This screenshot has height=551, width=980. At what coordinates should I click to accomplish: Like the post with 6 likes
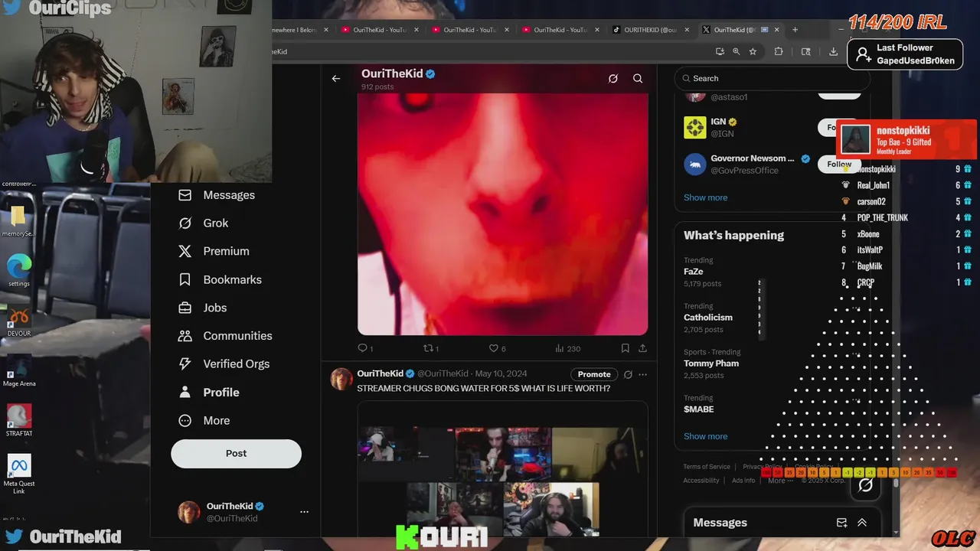(x=498, y=348)
